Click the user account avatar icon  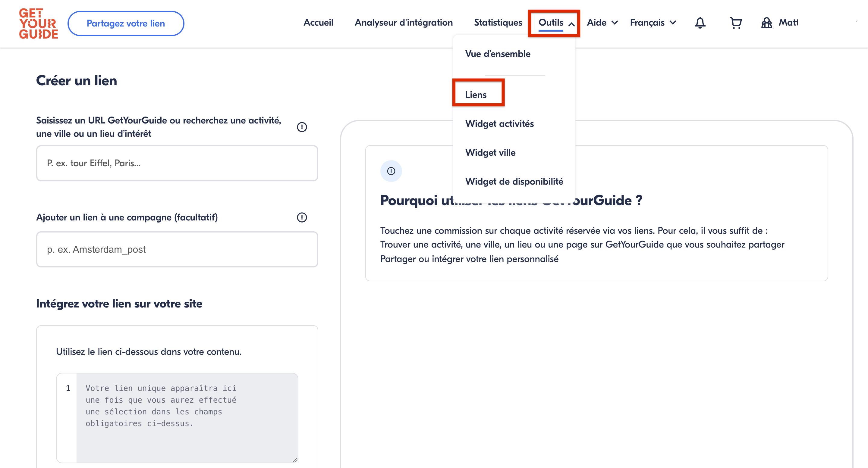click(766, 23)
